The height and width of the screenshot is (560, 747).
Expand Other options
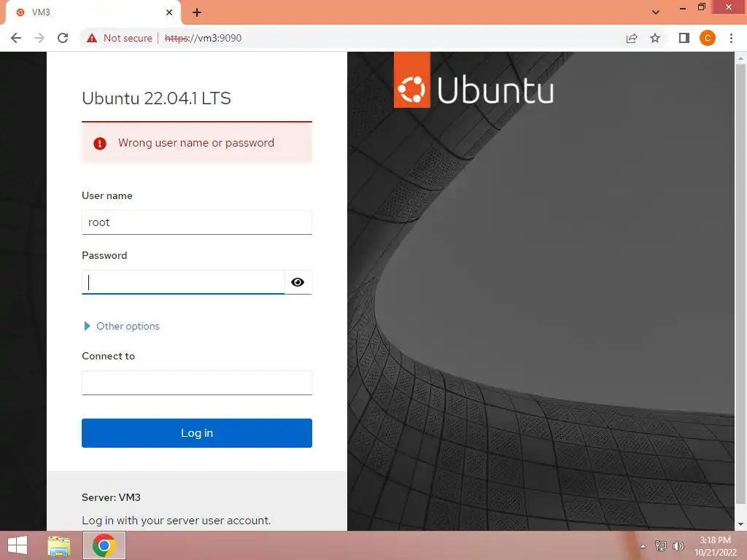click(122, 326)
